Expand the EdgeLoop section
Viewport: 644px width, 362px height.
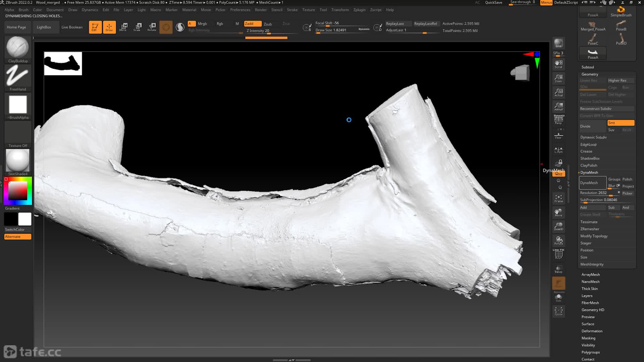[588, 144]
